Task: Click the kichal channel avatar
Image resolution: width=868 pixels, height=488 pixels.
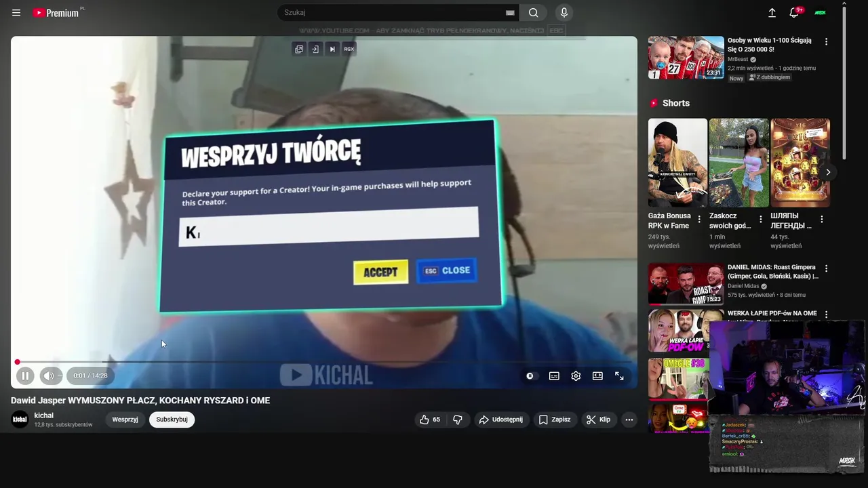Action: tap(20, 420)
